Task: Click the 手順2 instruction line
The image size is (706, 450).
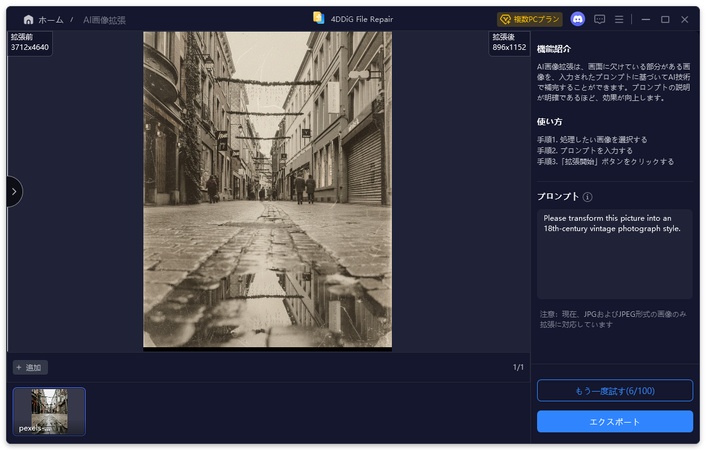Action: (x=584, y=150)
